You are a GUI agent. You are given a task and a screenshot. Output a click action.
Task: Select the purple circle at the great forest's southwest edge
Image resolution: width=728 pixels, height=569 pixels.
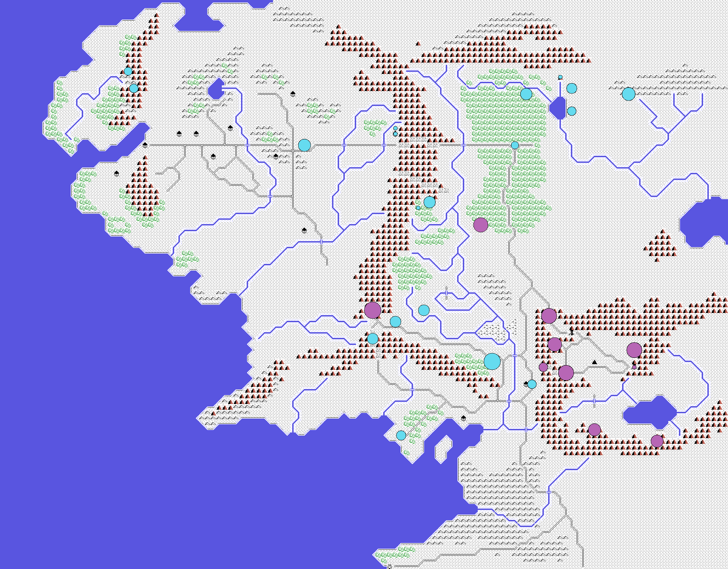click(481, 225)
